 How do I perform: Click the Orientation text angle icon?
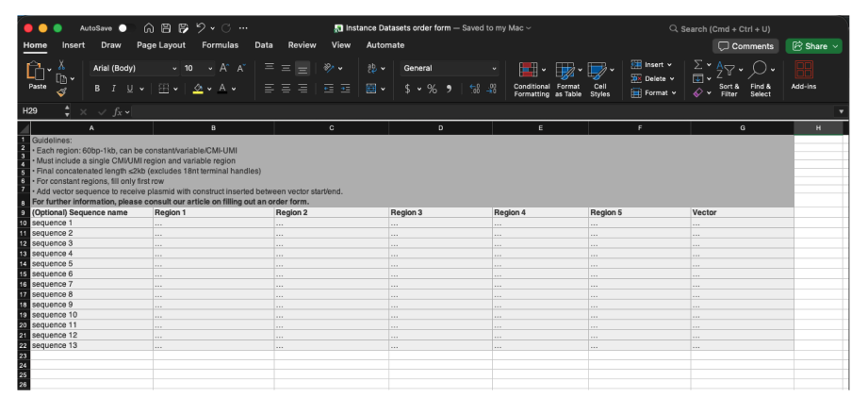[329, 68]
